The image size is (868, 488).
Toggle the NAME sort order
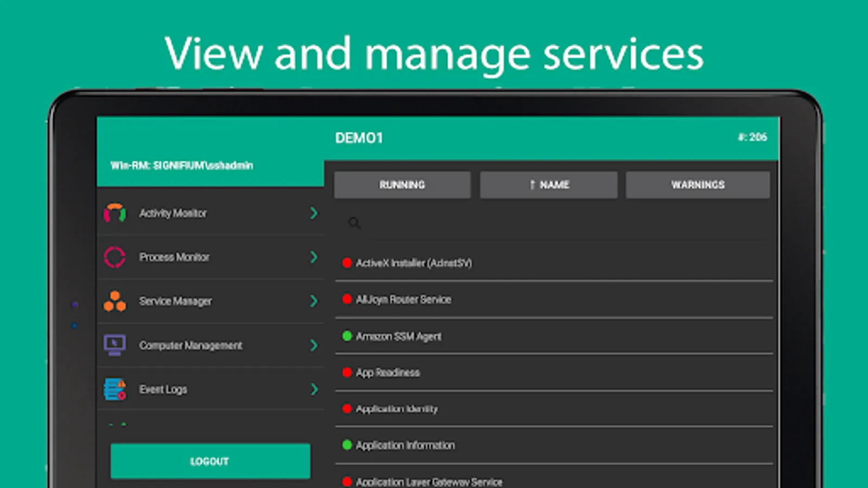(548, 185)
